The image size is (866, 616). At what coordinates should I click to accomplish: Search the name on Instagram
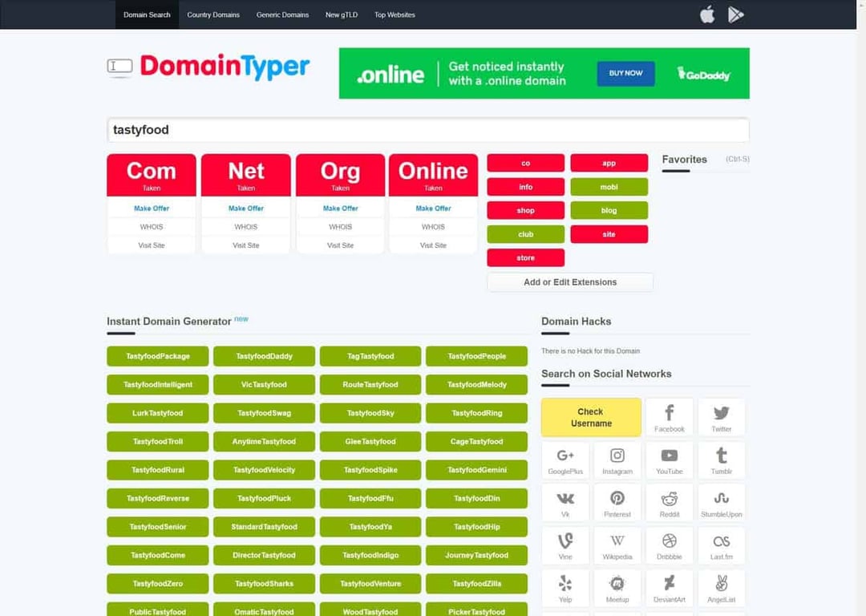pos(617,459)
